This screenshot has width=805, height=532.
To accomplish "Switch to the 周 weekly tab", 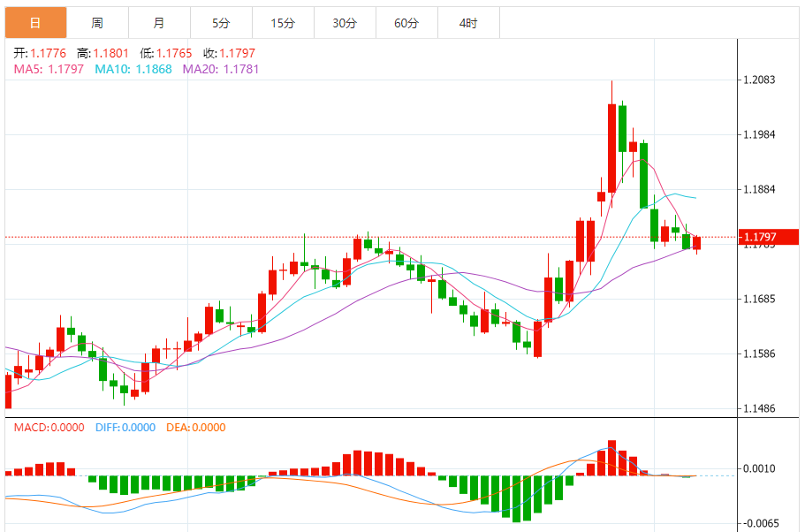I will click(96, 23).
